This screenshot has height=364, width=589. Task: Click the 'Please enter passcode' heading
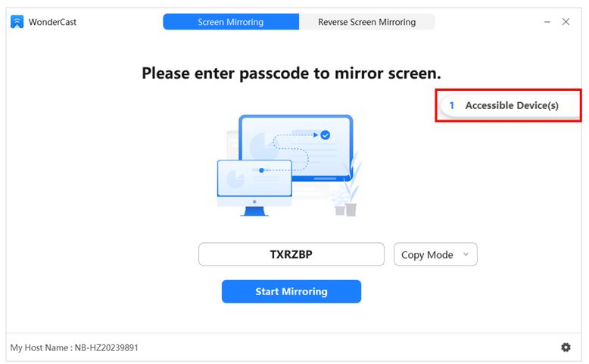point(291,73)
